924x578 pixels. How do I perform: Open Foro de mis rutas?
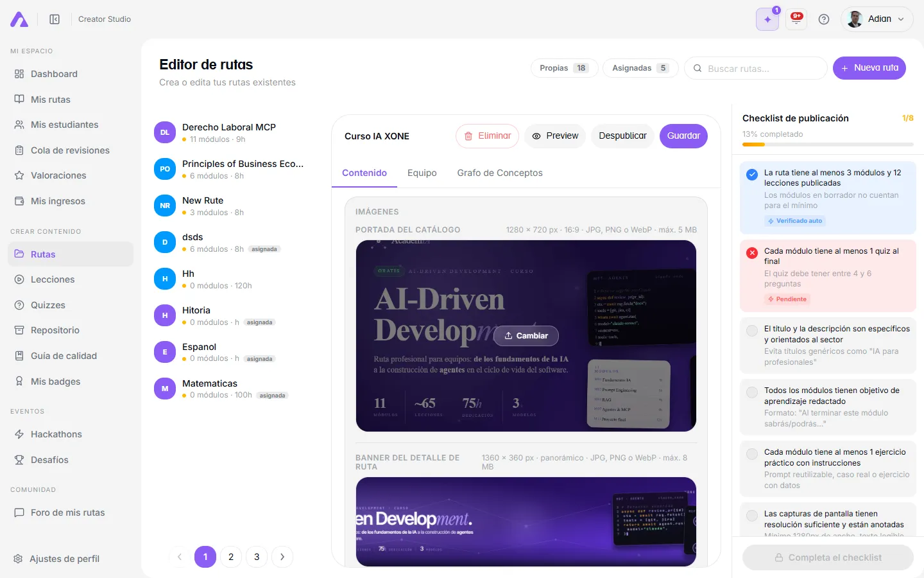pos(71,512)
